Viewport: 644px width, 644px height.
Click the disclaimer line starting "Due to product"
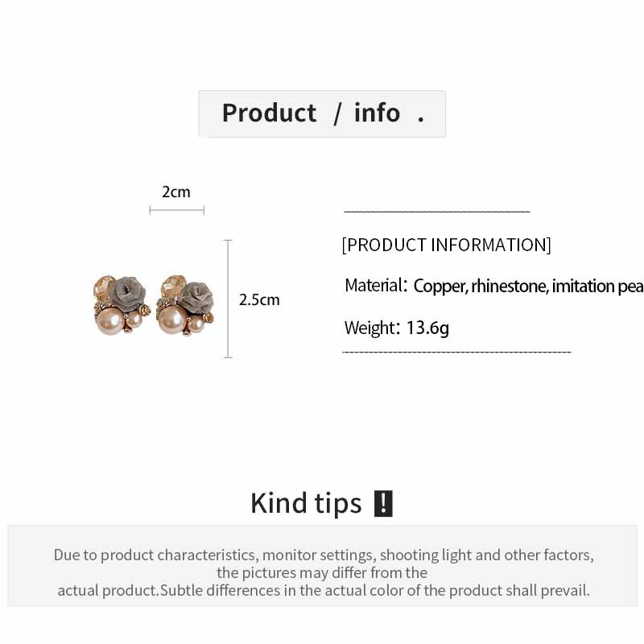324,555
